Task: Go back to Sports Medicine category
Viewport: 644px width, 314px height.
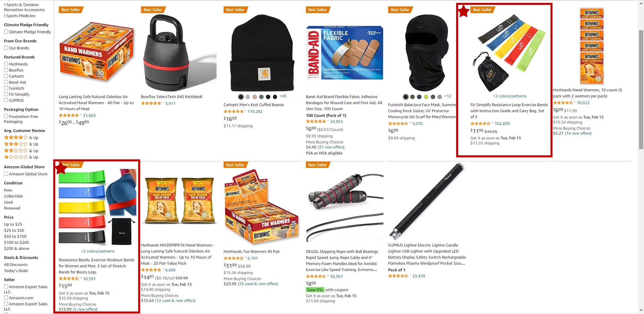Action: point(20,16)
